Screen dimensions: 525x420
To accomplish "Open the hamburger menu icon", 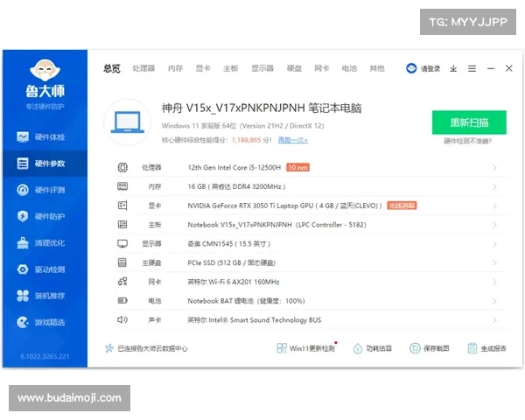I will pos(472,68).
